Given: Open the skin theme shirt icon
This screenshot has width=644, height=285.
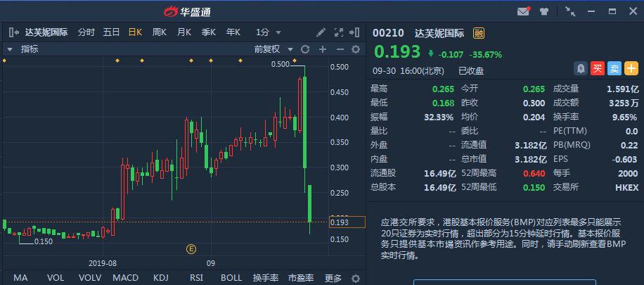Looking at the screenshot, I should coord(544,11).
